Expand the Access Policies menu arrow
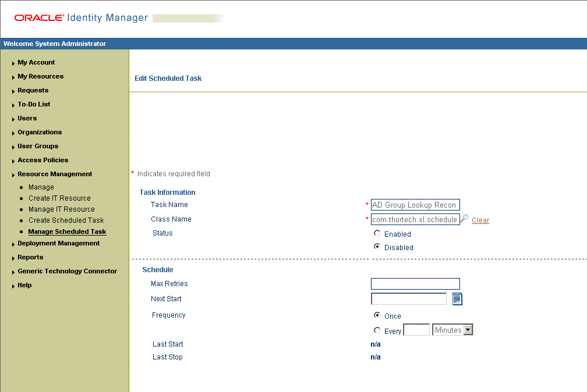The width and height of the screenshot is (587, 392). (13, 161)
